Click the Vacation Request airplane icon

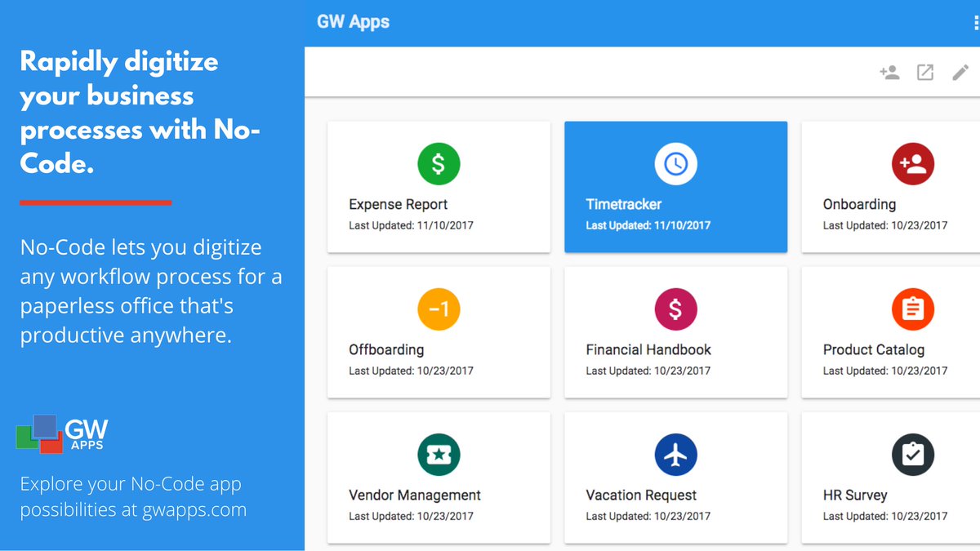pyautogui.click(x=675, y=455)
